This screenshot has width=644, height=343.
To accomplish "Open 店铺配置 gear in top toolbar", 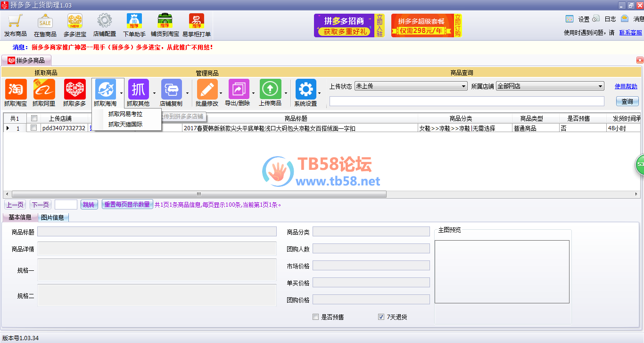I will coord(104,22).
